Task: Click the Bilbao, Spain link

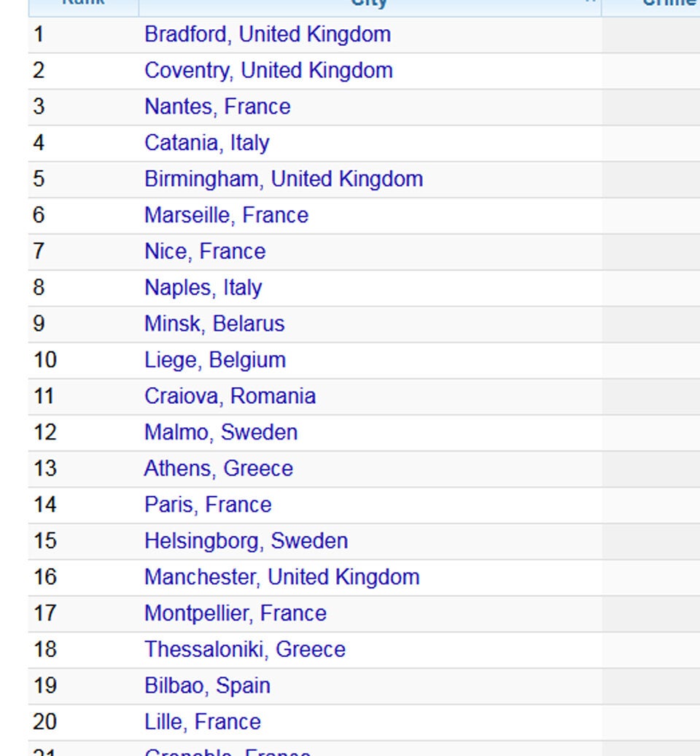Action: point(207,685)
